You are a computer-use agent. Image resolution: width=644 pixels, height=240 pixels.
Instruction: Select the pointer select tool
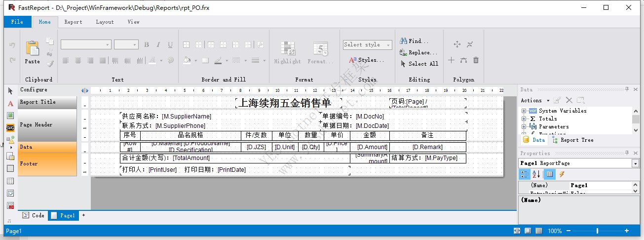(10, 91)
